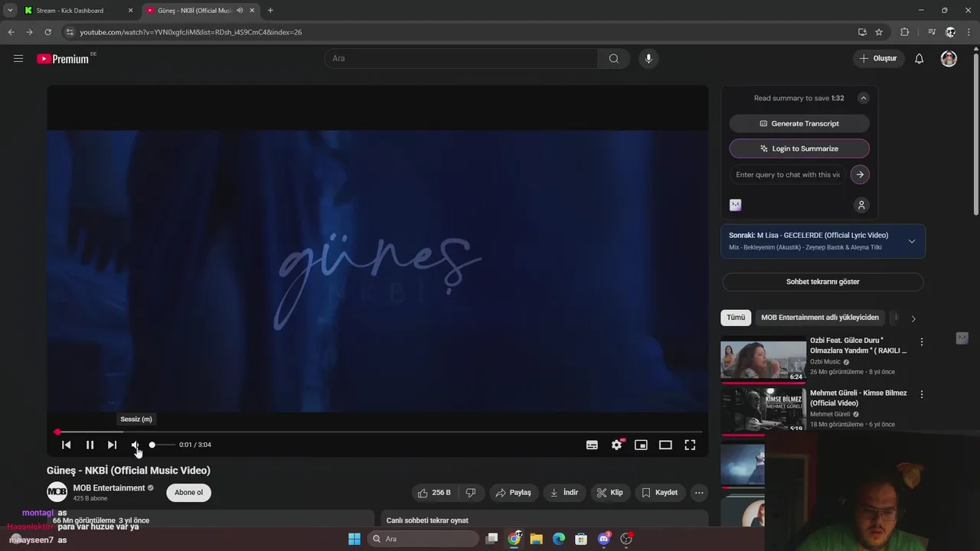Open the YouTube account avatar menu

[949, 58]
